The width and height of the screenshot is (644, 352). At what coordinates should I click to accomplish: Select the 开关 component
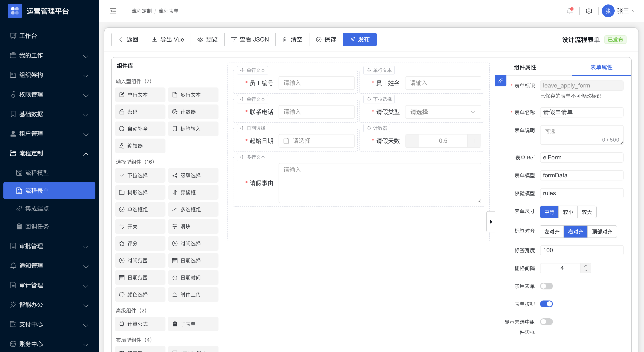pyautogui.click(x=140, y=226)
